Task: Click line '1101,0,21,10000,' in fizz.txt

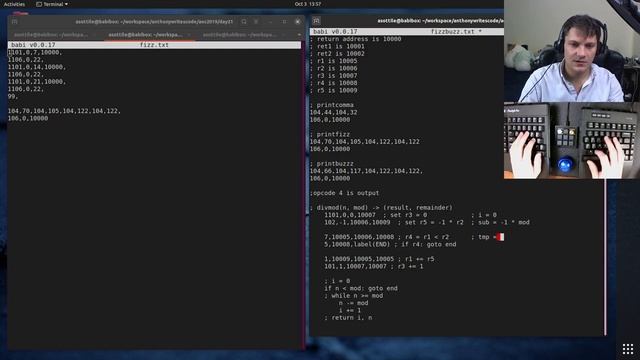Action: point(37,82)
